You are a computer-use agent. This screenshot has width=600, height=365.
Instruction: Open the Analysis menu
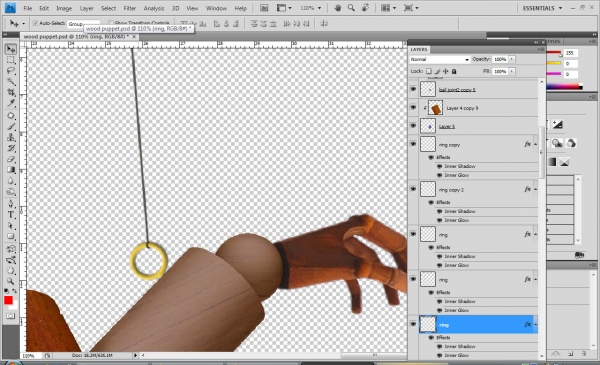click(154, 8)
